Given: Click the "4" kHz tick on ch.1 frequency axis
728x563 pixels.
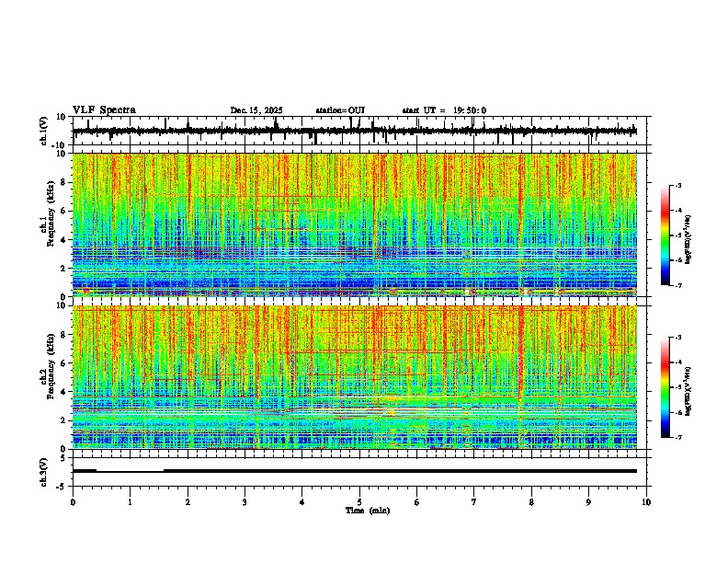Looking at the screenshot, I should [x=63, y=240].
